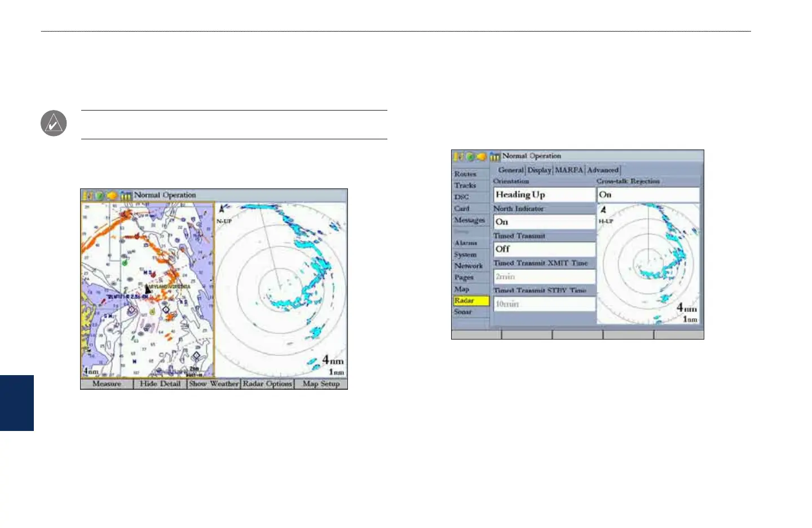Click the Show Weather soft key
The image size is (812, 528).
click(214, 384)
